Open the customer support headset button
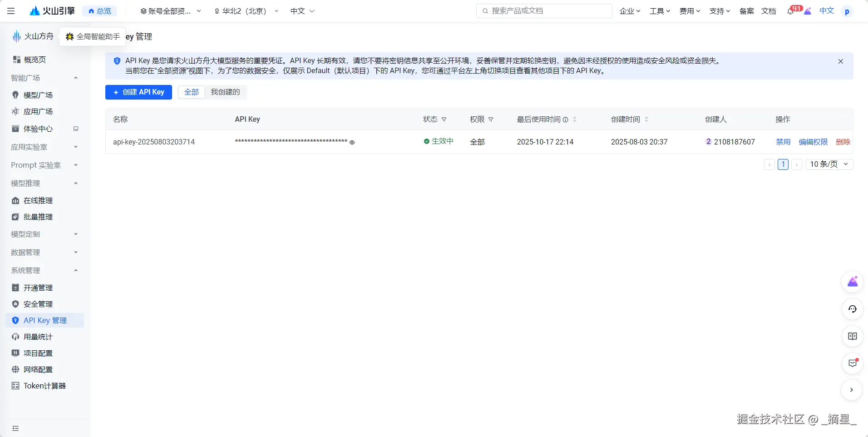This screenshot has height=437, width=868. pyautogui.click(x=853, y=309)
